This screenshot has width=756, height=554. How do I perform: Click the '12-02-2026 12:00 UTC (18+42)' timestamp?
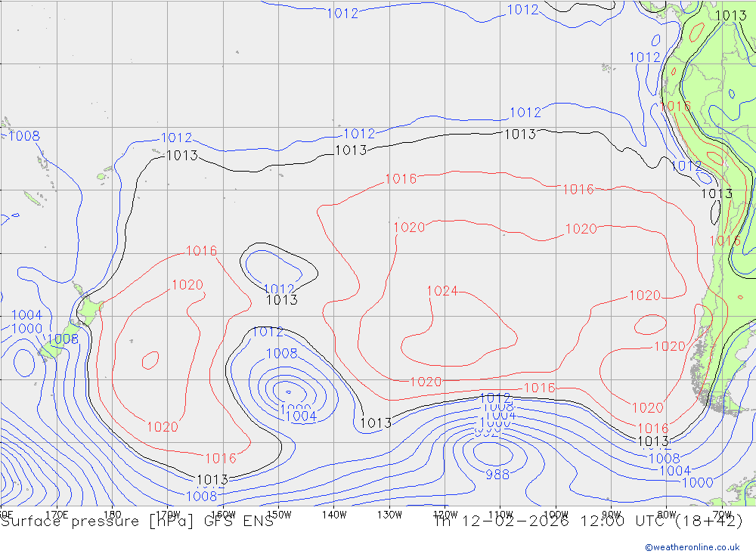coord(603,522)
